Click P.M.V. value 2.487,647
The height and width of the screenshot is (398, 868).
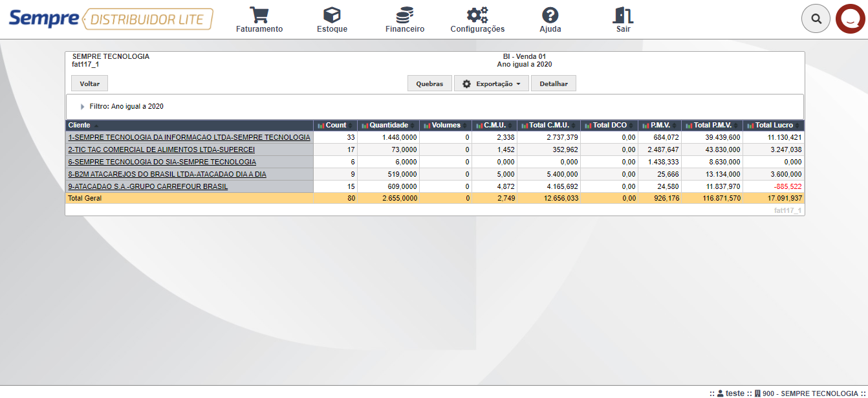(662, 149)
